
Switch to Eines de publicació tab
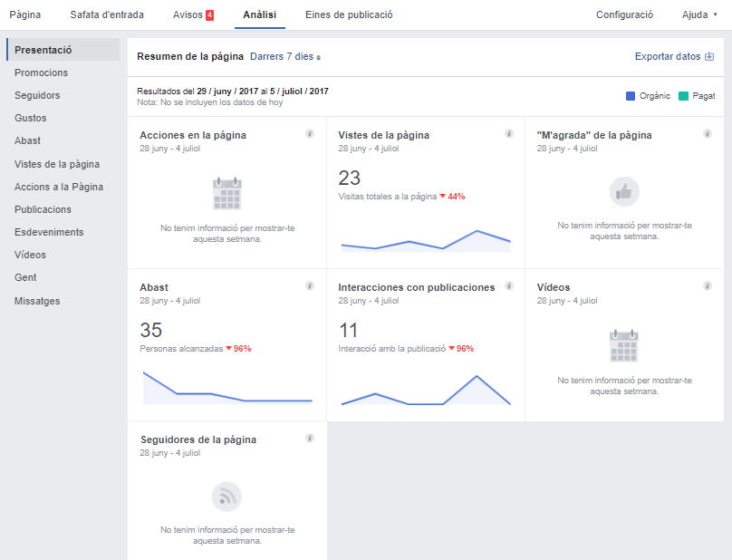(x=349, y=14)
